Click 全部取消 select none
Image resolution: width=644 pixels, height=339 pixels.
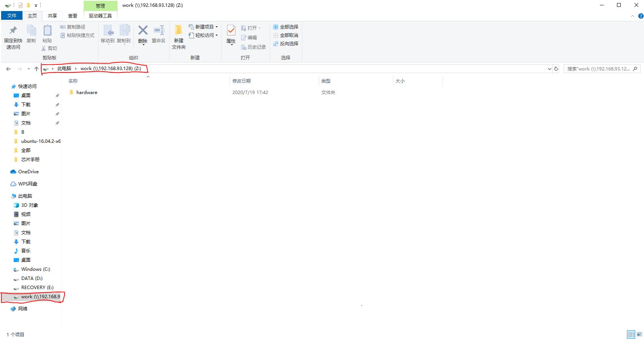coord(286,35)
